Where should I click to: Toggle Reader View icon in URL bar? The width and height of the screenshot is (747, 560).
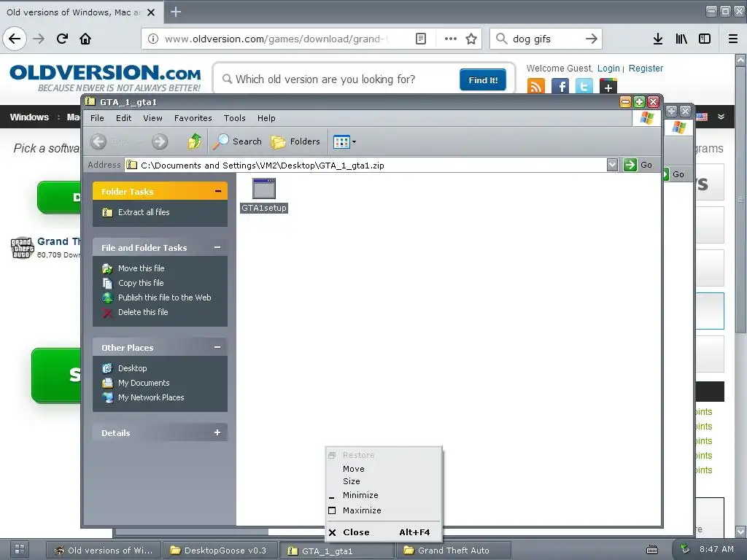(x=421, y=39)
